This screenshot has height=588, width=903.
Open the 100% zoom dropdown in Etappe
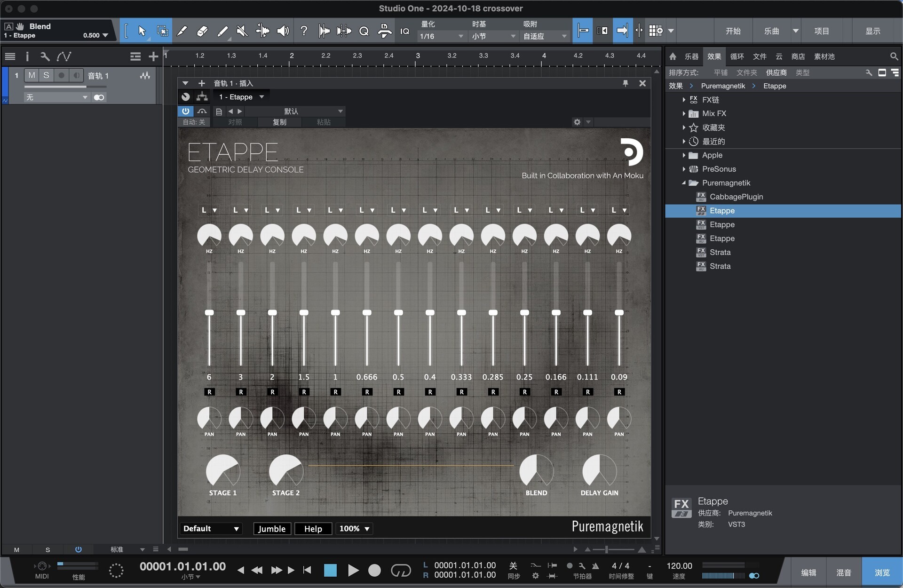[x=354, y=529]
